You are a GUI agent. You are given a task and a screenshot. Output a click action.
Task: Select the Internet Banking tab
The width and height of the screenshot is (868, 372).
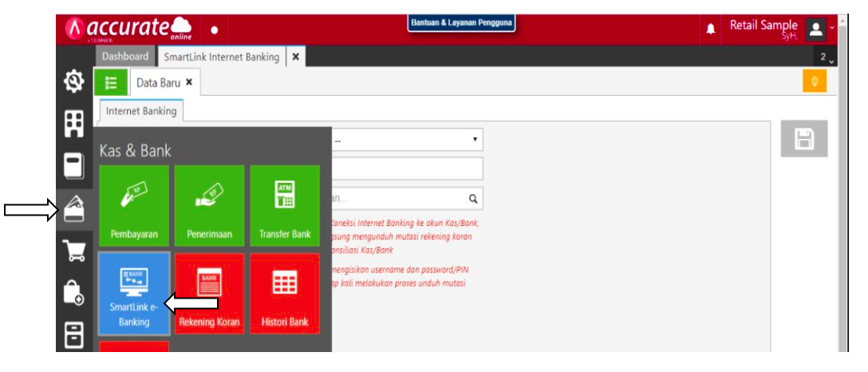[141, 111]
